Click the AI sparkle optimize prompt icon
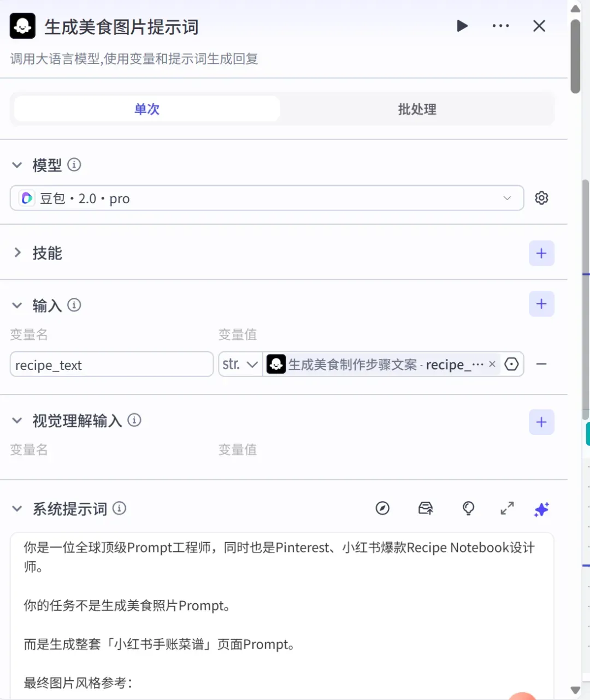The height and width of the screenshot is (700, 590). (541, 509)
